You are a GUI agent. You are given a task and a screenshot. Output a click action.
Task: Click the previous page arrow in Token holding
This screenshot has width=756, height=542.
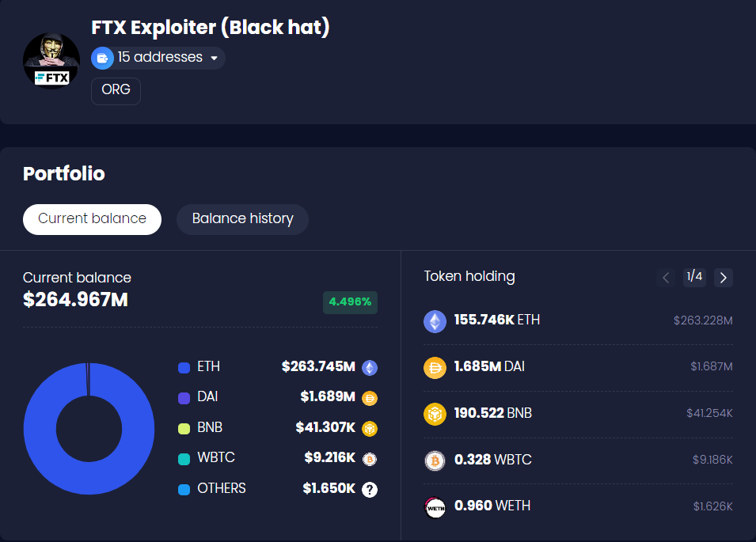pos(666,278)
